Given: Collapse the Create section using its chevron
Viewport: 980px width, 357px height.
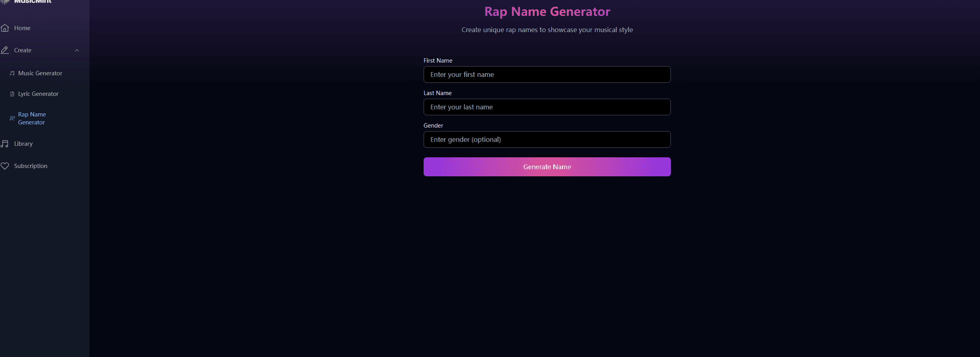Looking at the screenshot, I should click(77, 50).
